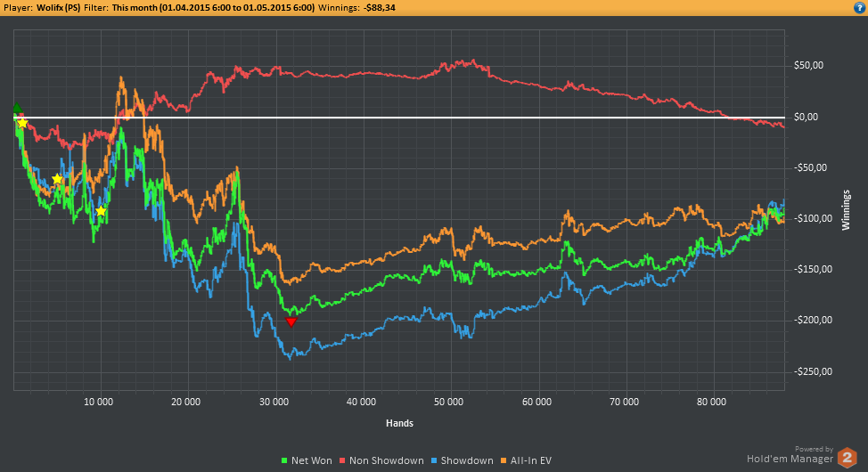Screen dimensions: 868x472
Task: Click the '-$150,00' y-axis label
Action: (x=813, y=270)
